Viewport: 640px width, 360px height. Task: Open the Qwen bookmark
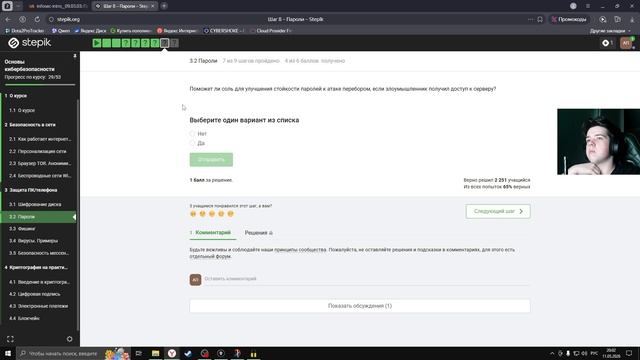click(61, 31)
